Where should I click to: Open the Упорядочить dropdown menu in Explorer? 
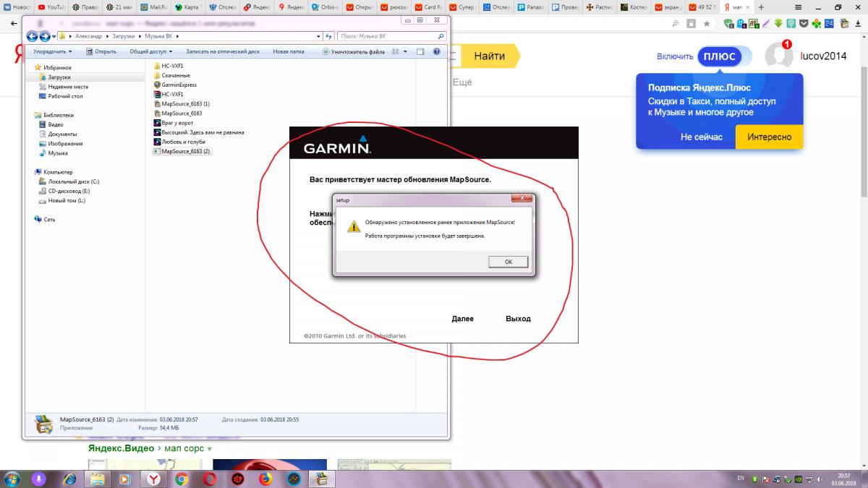pyautogui.click(x=53, y=52)
